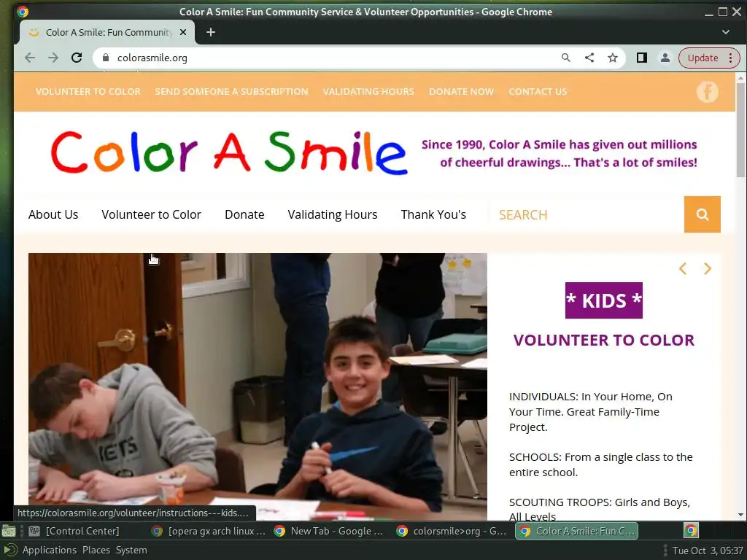The width and height of the screenshot is (747, 560).
Task: Switch to colorsmile>org taskbar window
Action: (x=452, y=531)
